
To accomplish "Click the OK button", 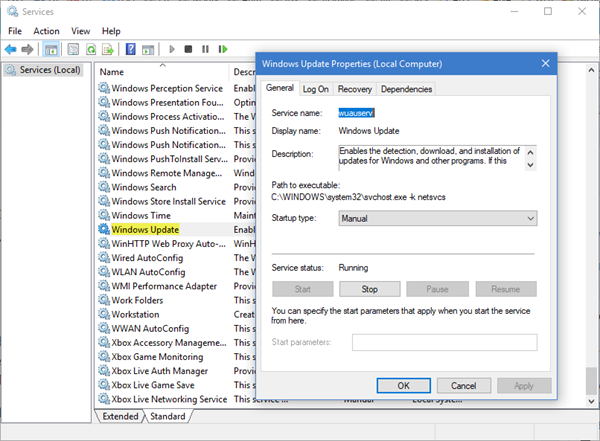I will tap(403, 384).
